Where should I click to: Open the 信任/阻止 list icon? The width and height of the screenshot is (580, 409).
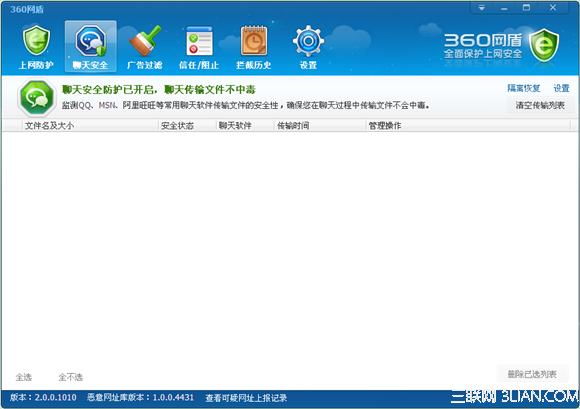point(199,40)
